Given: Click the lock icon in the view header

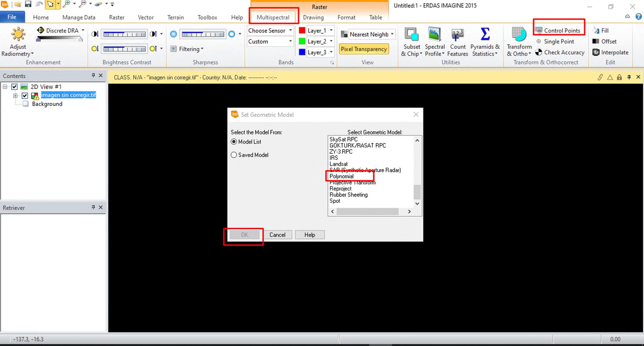Looking at the screenshot, I should (x=619, y=77).
